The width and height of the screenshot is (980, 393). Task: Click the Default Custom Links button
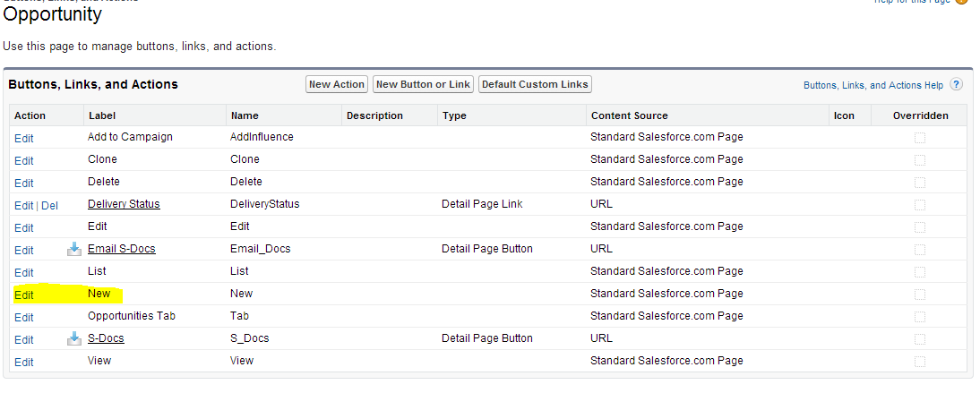pyautogui.click(x=535, y=84)
